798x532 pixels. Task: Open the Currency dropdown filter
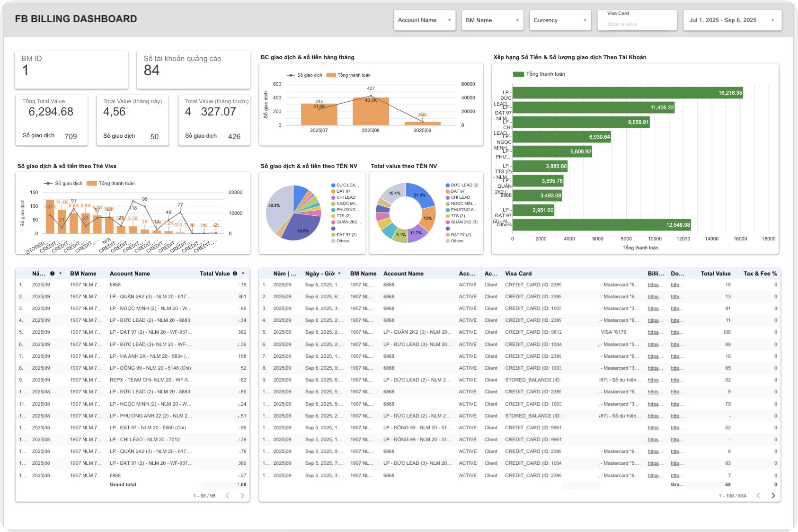(x=560, y=20)
